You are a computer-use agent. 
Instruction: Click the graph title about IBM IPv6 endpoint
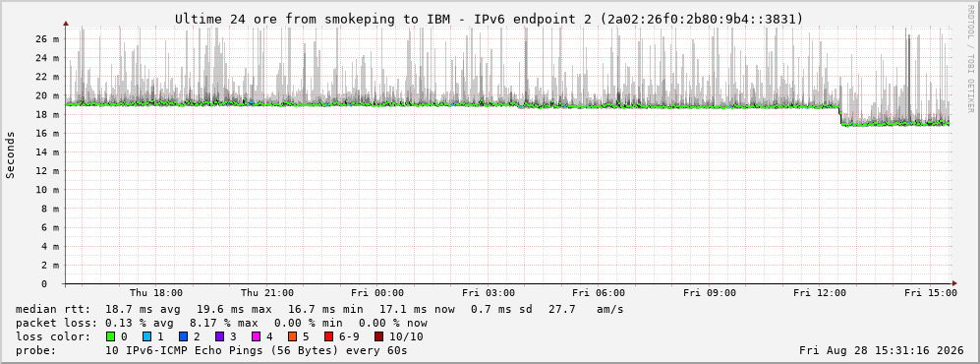click(489, 19)
